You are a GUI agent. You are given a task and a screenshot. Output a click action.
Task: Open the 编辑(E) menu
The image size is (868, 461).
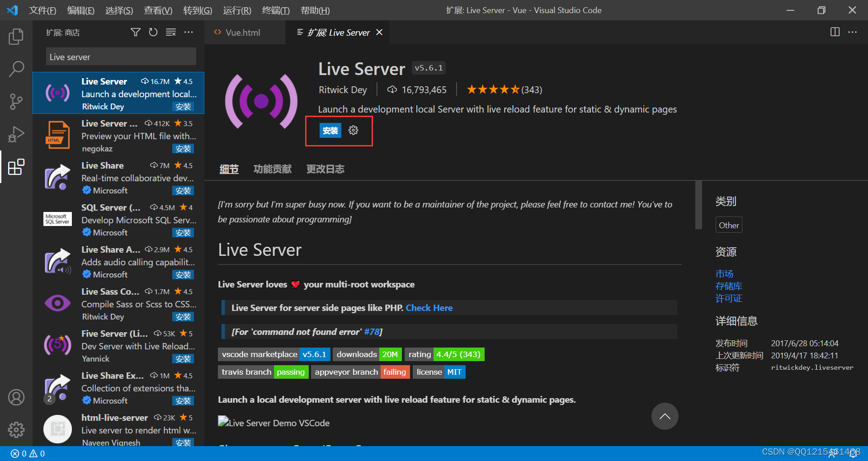pyautogui.click(x=80, y=10)
